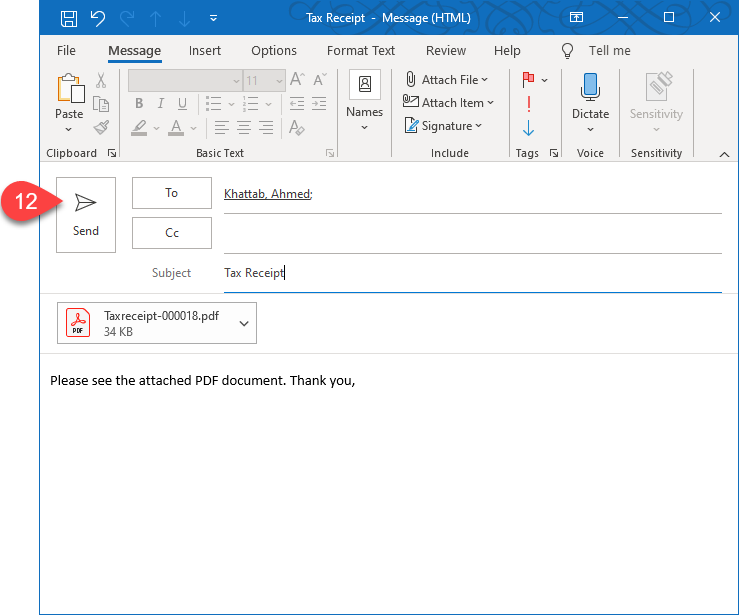Center the text alignment
The image size is (739, 615).
tap(244, 128)
